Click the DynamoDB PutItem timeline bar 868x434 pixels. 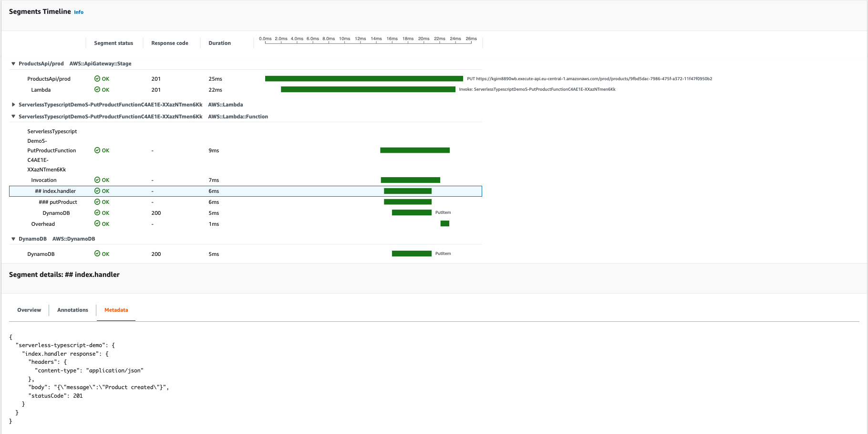(411, 212)
